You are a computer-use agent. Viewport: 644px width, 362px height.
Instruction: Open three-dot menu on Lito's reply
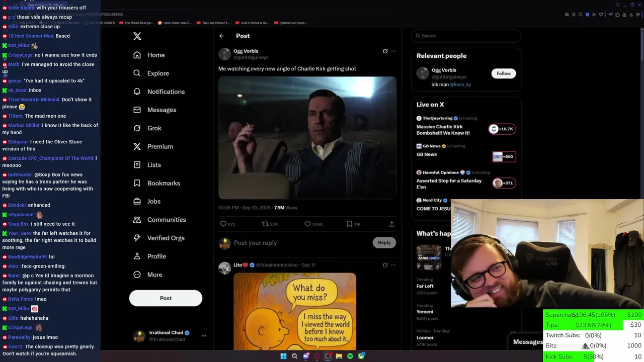coord(393,265)
